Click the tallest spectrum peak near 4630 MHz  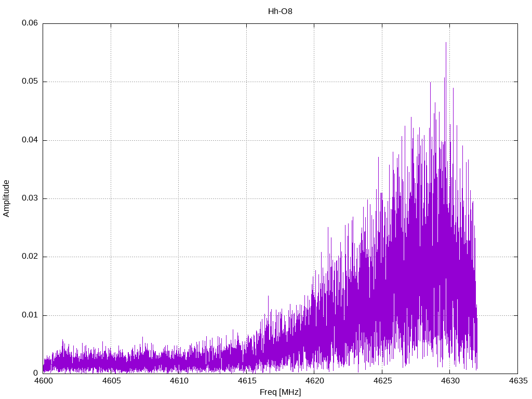pos(446,43)
